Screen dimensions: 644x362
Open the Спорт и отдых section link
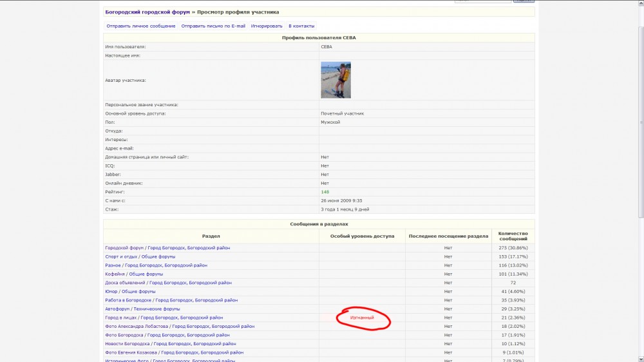click(x=120, y=256)
